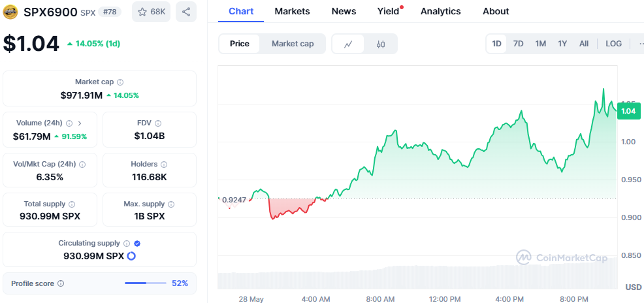Click the 52% profile score value

coord(180,283)
